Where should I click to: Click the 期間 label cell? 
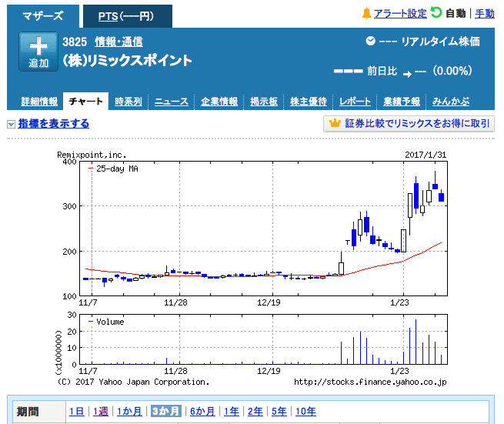coord(39,412)
